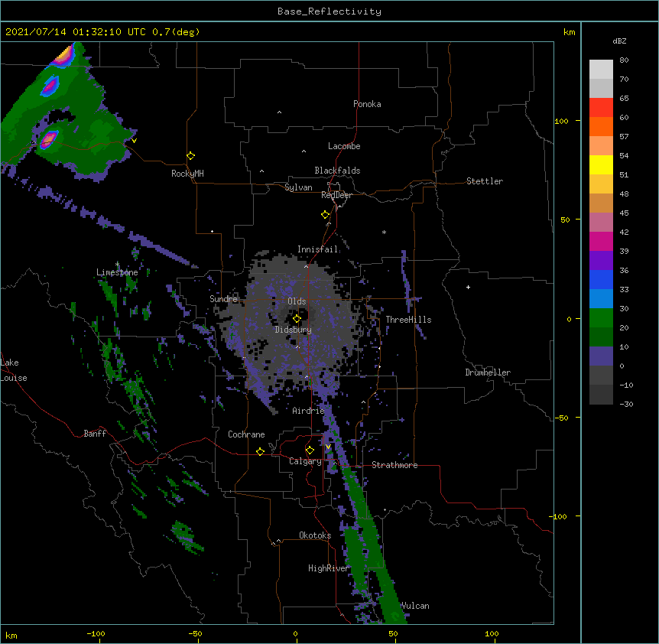Viewport: 659px width, 644px height.
Task: Click the ThreeHills label
Action: point(408,320)
